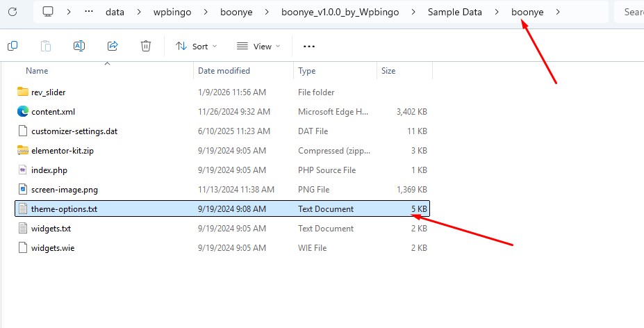Click the Search input field
The width and height of the screenshot is (644, 328).
(x=631, y=12)
